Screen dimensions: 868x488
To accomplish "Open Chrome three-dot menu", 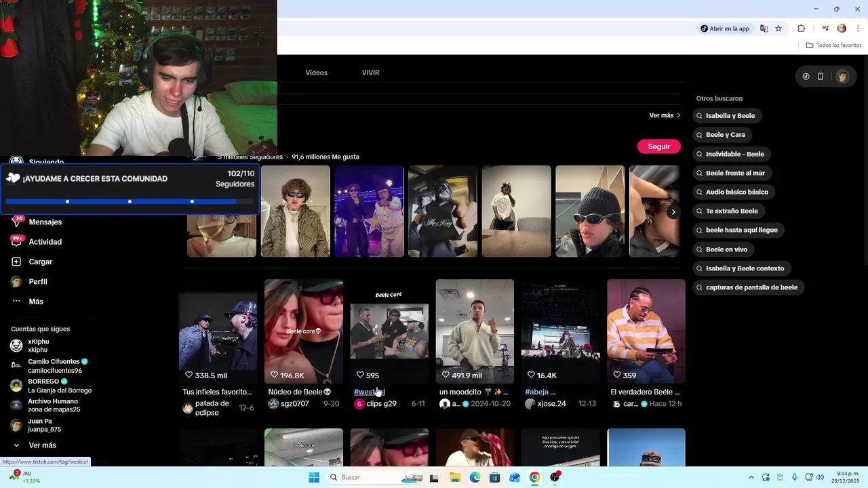I will click(858, 28).
